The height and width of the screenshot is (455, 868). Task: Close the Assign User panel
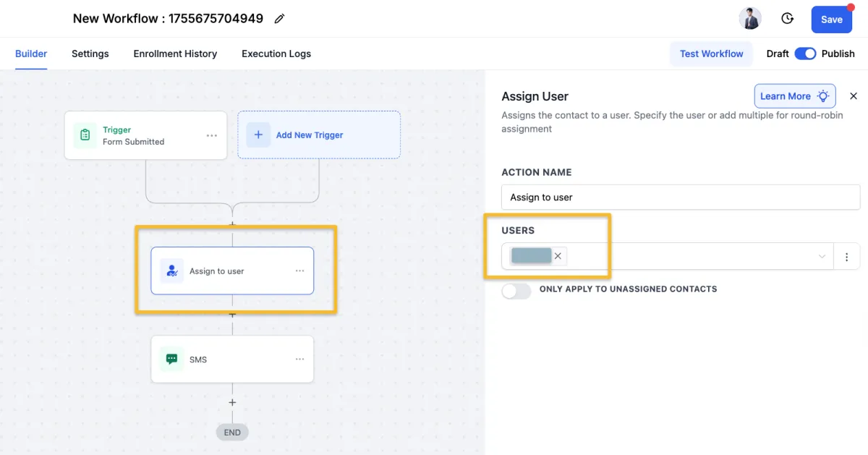(x=854, y=96)
